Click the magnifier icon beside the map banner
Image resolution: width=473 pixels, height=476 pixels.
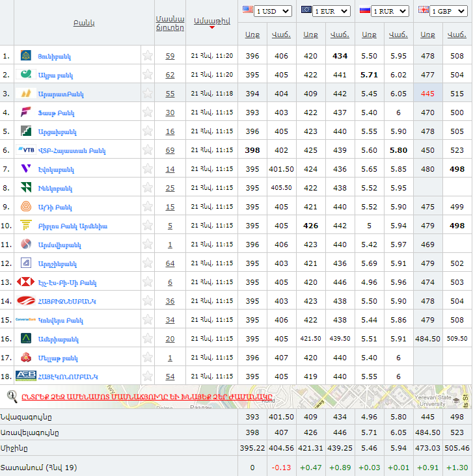(12, 397)
